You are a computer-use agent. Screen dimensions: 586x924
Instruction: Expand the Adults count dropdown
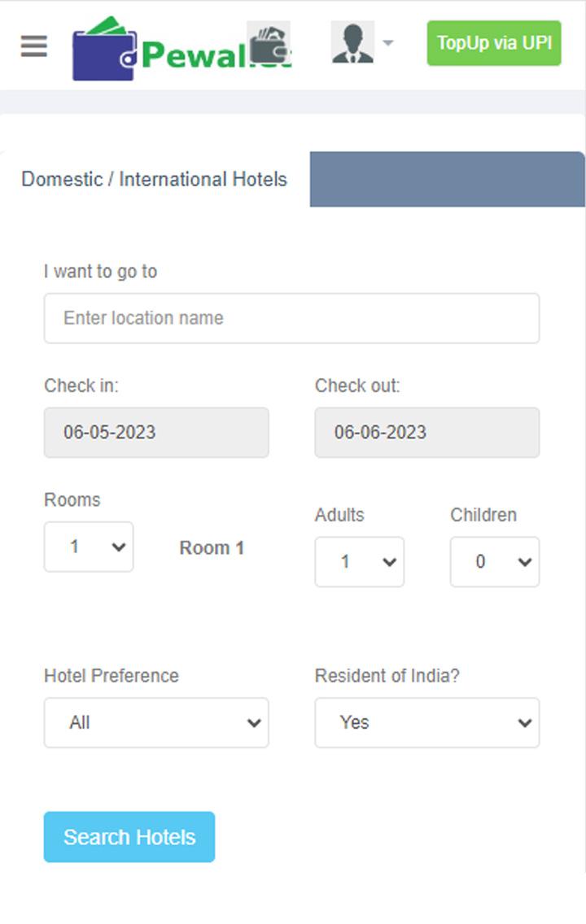pos(359,561)
